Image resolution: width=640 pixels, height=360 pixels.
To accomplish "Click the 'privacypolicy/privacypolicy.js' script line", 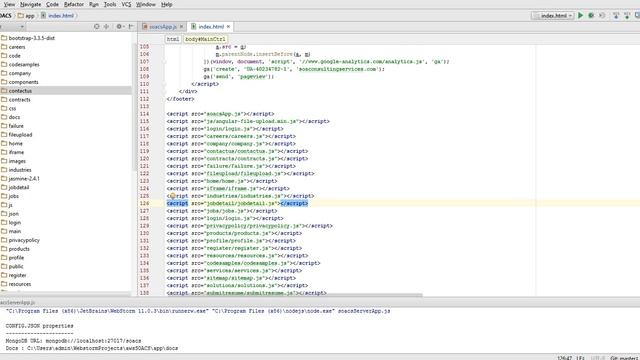I will point(249,226).
